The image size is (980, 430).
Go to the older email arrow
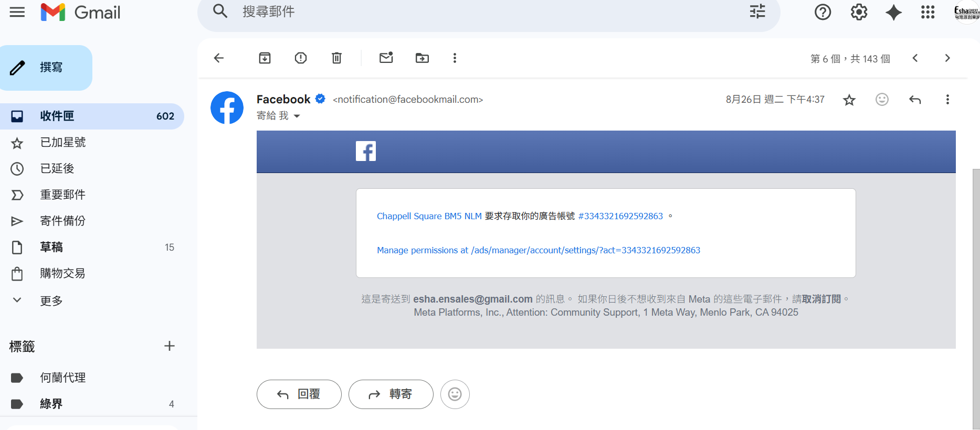coord(947,58)
